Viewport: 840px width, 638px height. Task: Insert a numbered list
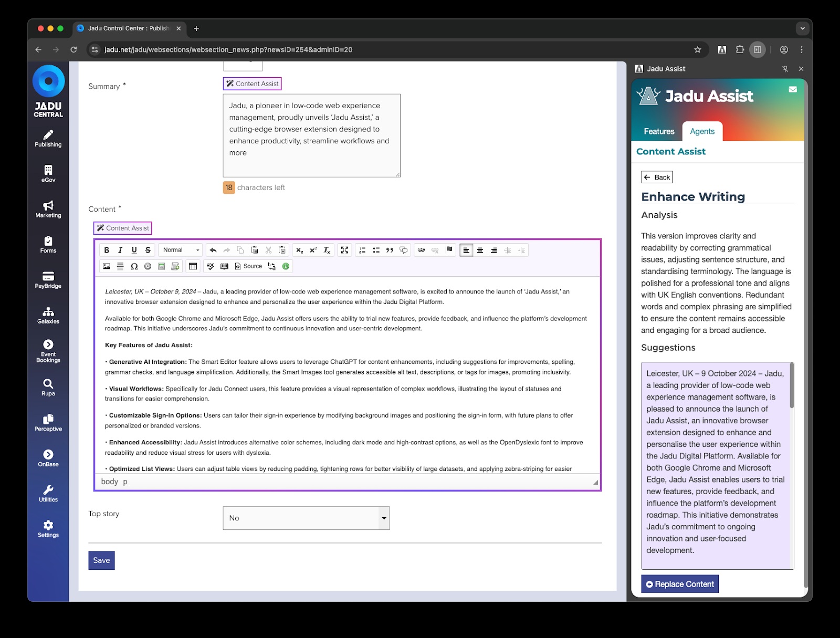click(362, 250)
